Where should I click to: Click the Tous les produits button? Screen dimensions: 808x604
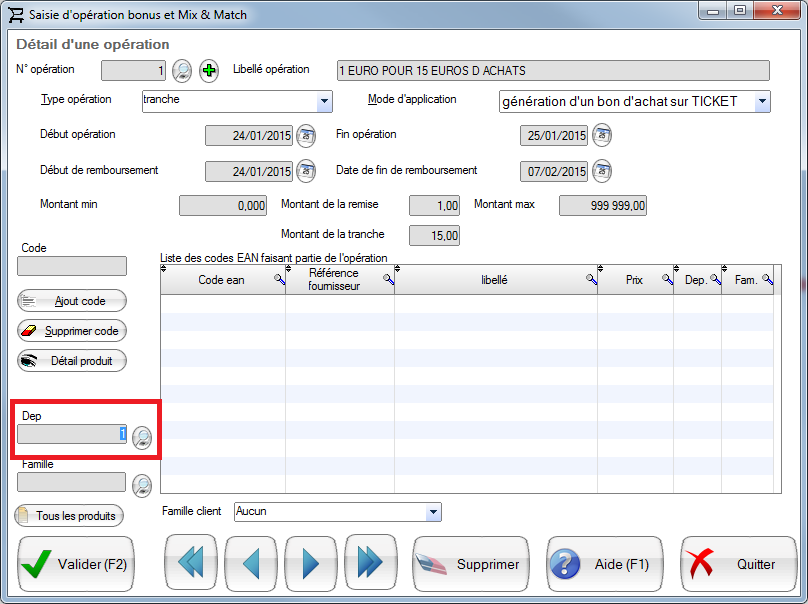pos(68,516)
